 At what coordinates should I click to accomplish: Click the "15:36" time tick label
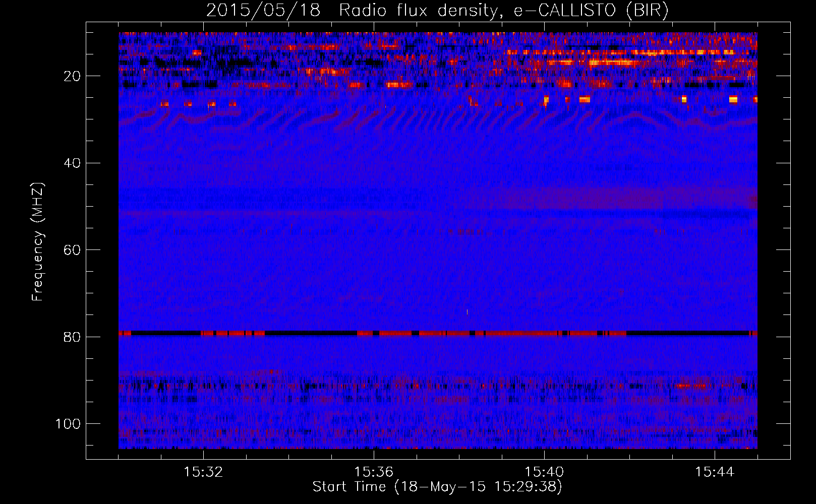[374, 472]
